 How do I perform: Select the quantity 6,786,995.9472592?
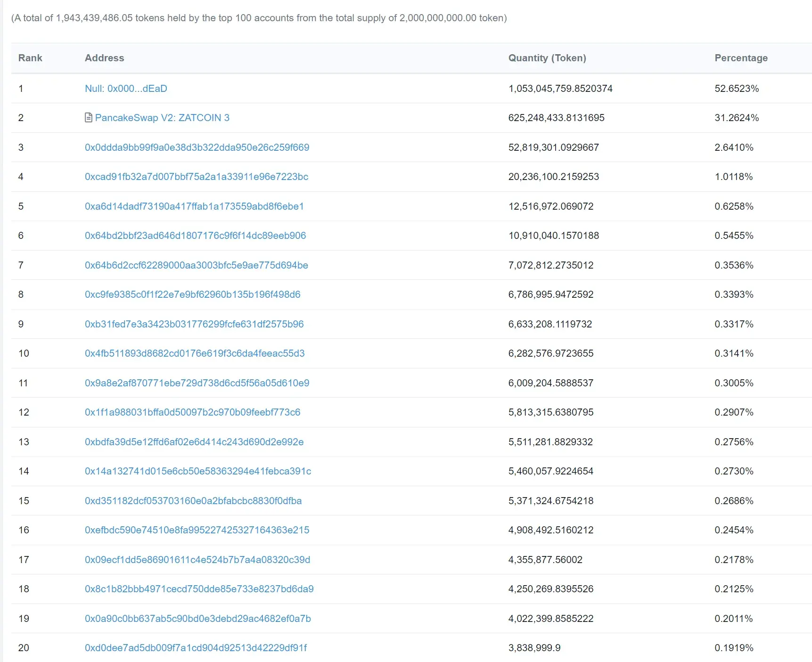pos(551,294)
